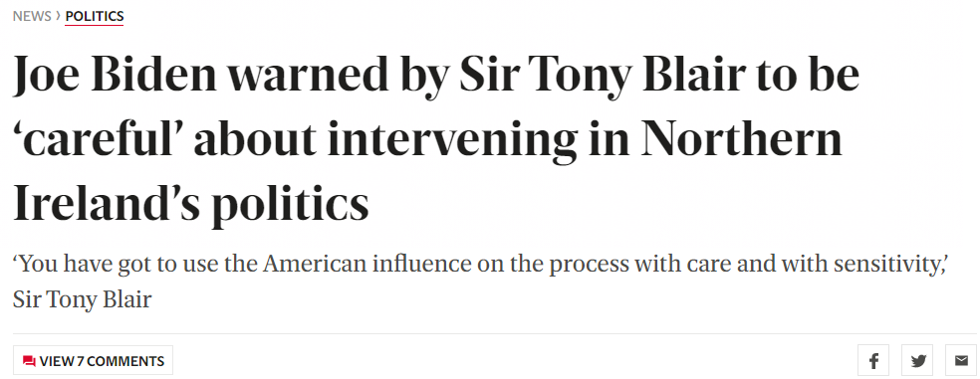
Task: Go to the POLITICS breadcrumb section
Action: [95, 16]
